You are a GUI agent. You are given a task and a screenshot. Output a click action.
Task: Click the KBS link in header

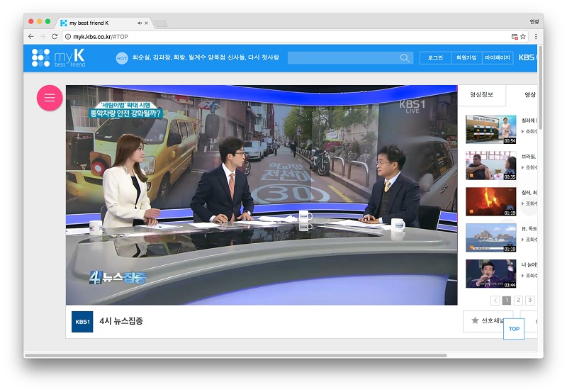[527, 57]
